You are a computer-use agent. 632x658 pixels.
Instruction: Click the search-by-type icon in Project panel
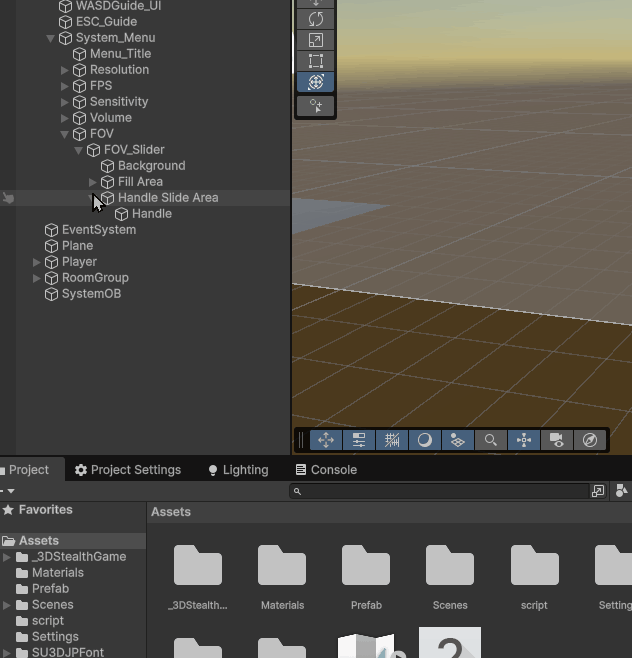click(x=621, y=491)
